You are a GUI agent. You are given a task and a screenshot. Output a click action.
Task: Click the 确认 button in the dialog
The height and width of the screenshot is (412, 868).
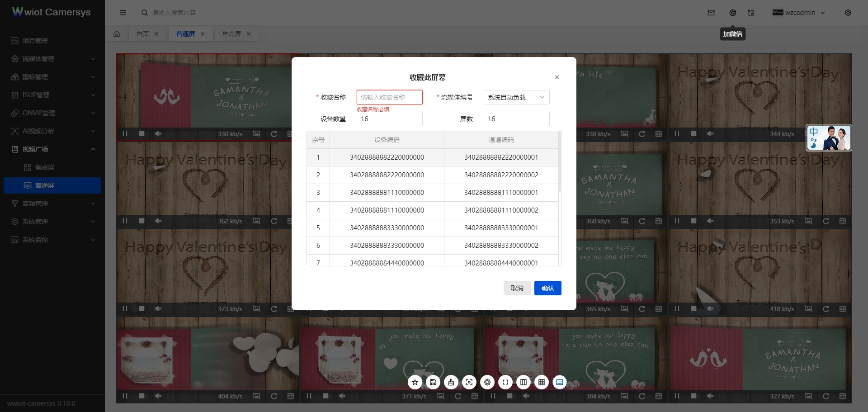pyautogui.click(x=547, y=288)
